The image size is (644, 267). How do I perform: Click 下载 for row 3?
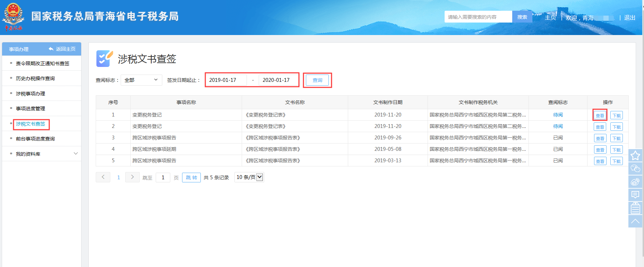(617, 138)
